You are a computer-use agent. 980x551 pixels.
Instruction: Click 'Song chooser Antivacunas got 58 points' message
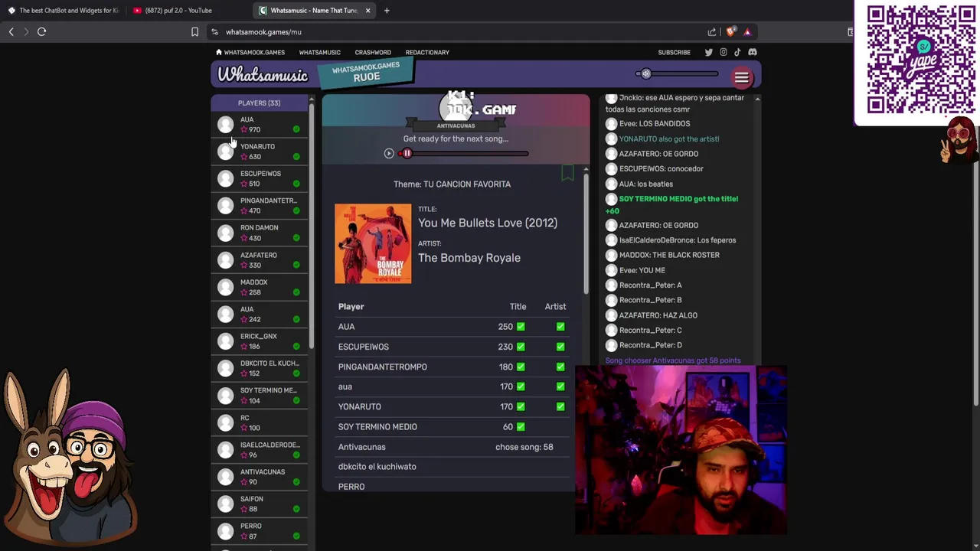coord(673,360)
